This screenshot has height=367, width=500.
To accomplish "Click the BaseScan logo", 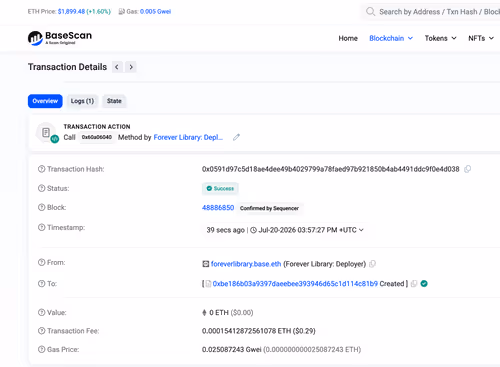I will [60, 38].
